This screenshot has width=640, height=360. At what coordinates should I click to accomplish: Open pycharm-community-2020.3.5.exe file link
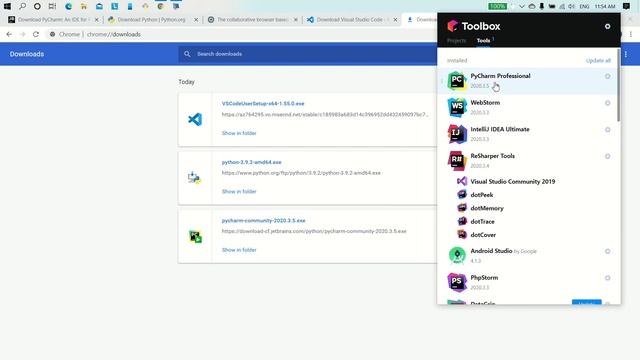(263, 220)
